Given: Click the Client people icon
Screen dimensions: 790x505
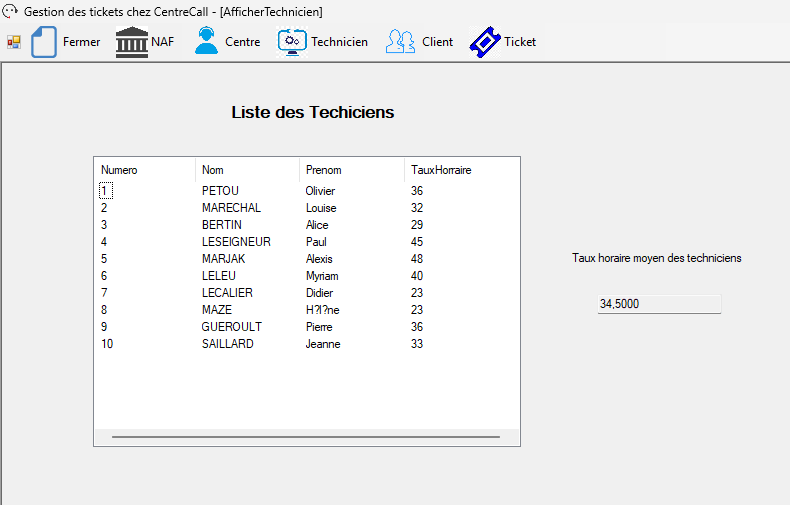Looking at the screenshot, I should click(x=401, y=42).
